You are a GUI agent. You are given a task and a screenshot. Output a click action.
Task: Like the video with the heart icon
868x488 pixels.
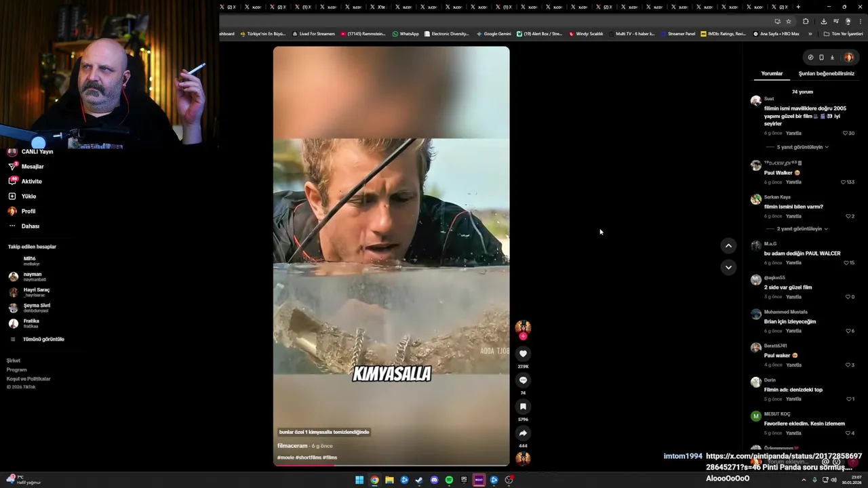coord(523,353)
